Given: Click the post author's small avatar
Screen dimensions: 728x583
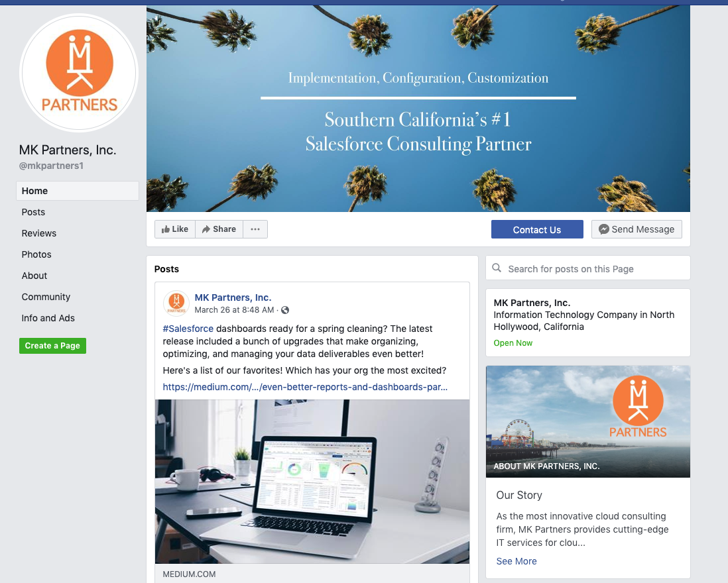Looking at the screenshot, I should [176, 303].
